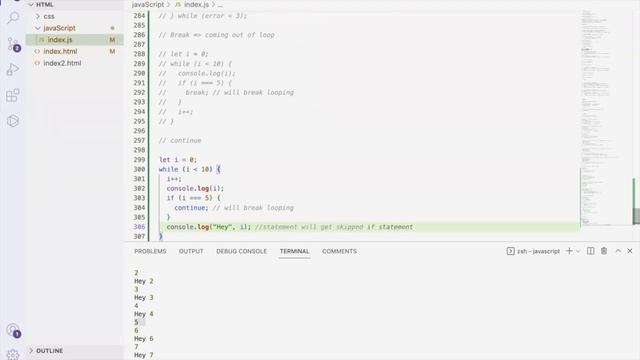Click the index.js breadcrumb
The width and height of the screenshot is (640, 360).
[x=196, y=4]
